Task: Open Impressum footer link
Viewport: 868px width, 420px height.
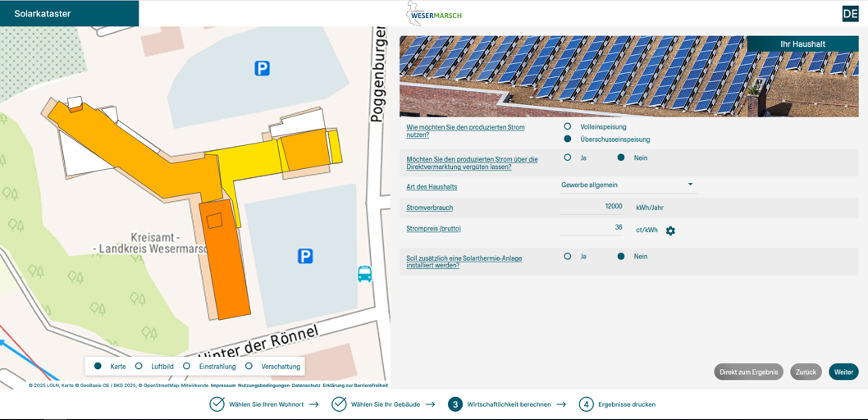Action: click(x=225, y=386)
